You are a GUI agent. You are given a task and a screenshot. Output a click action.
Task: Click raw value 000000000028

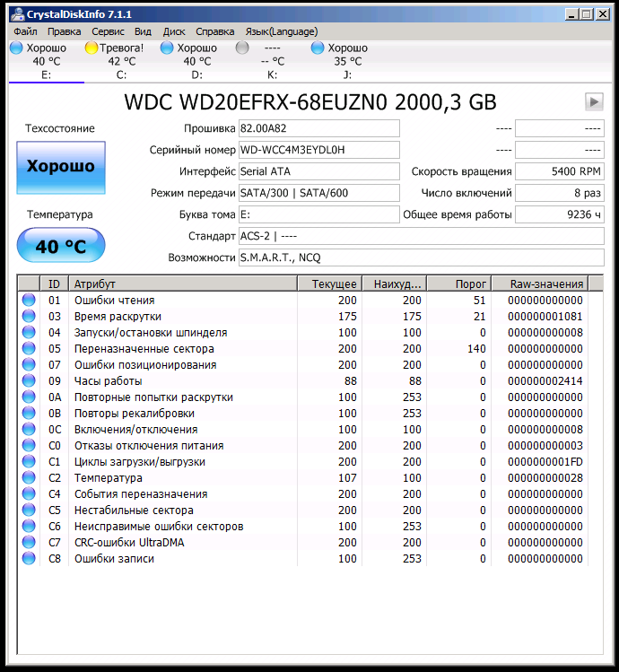(x=545, y=478)
